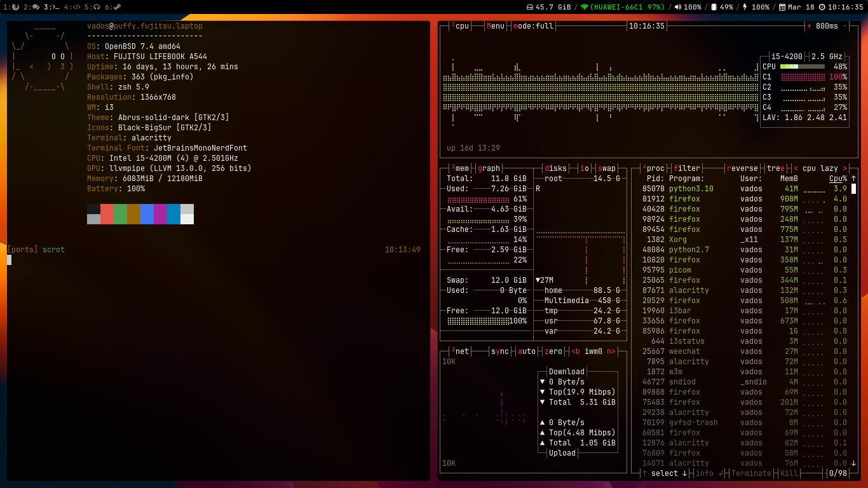Screen dimensions: 868x488
Task: Toggle net auto scaling
Action: [x=527, y=351]
